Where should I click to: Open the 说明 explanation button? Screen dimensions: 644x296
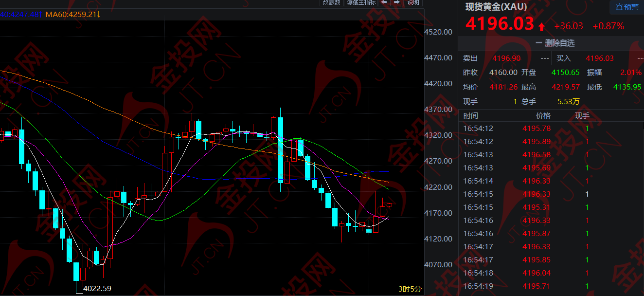pyautogui.click(x=413, y=2)
